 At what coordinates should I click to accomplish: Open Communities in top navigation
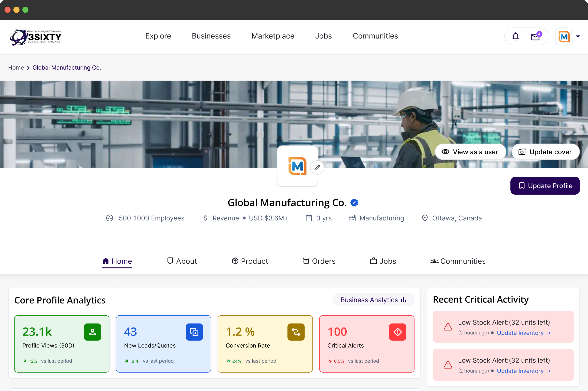(375, 36)
